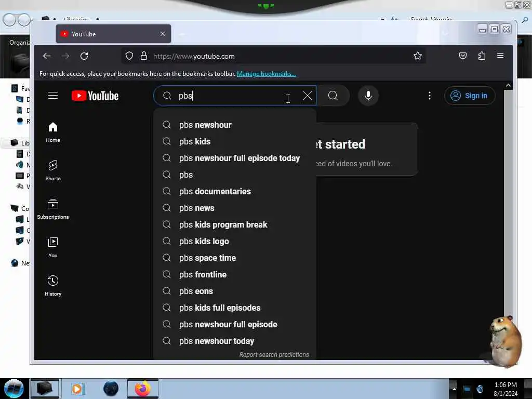Select 'pbs newshour full episode' suggestion
The width and height of the screenshot is (532, 399).
235,324
